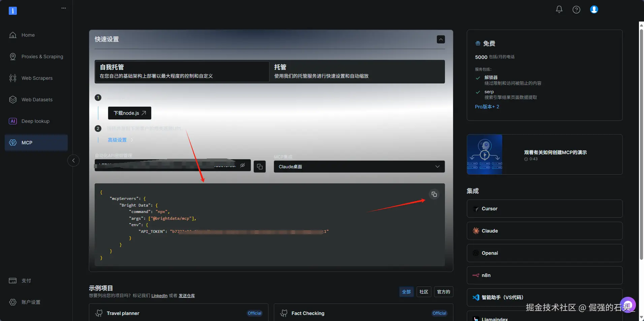This screenshot has width=644, height=321.
Task: Copy the MCP config code block
Action: coord(434,194)
